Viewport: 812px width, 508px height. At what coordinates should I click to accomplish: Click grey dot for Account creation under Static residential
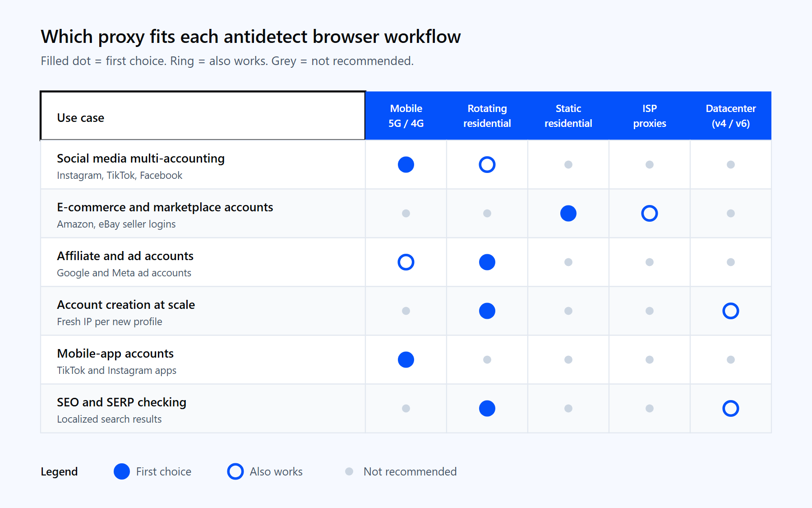[568, 311]
